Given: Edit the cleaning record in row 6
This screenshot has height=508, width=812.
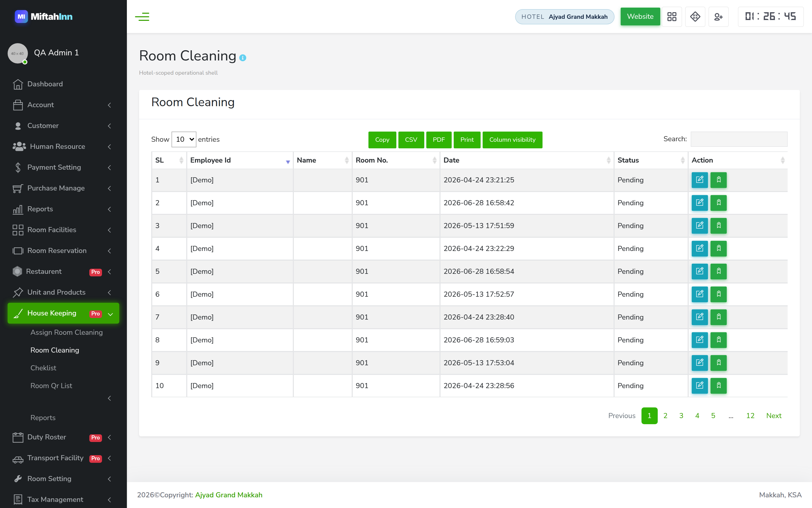Looking at the screenshot, I should (x=700, y=294).
